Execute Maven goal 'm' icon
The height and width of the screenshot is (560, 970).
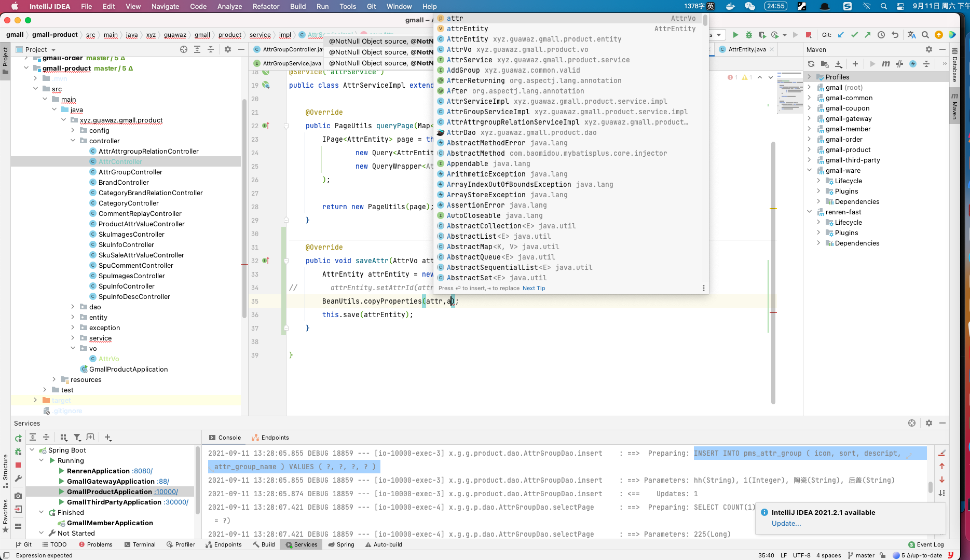tap(885, 64)
